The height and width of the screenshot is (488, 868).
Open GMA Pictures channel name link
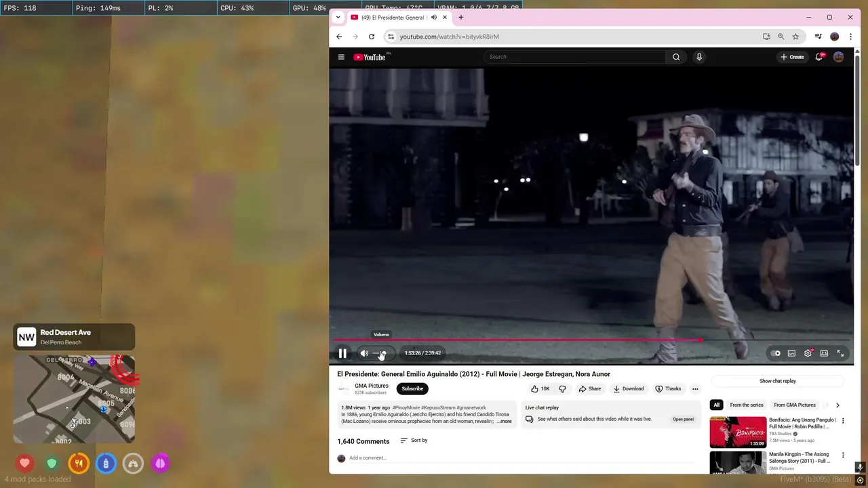click(x=372, y=386)
